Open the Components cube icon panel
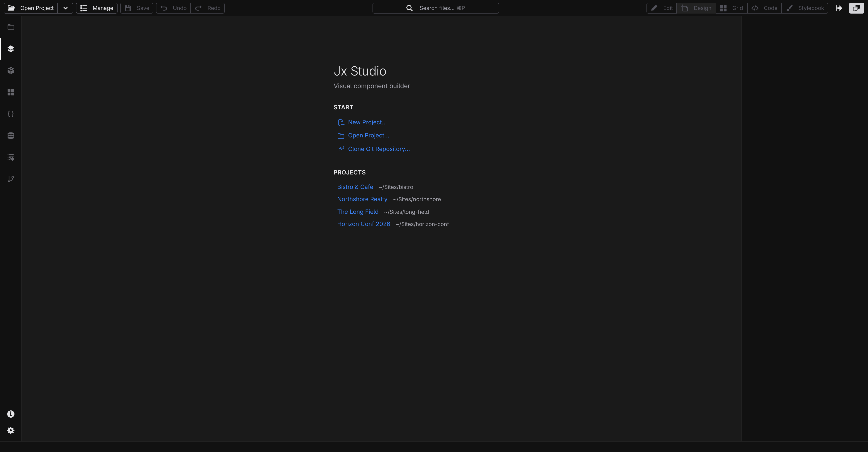 11,70
